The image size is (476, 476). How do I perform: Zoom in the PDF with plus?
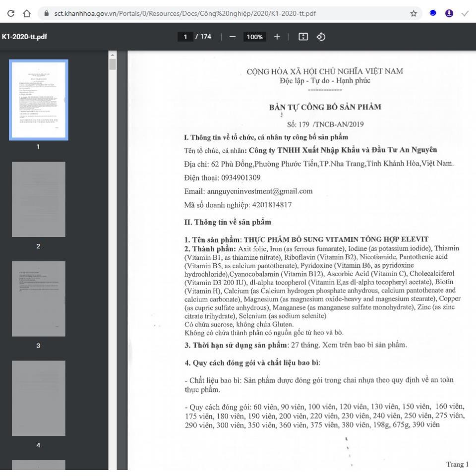(277, 37)
